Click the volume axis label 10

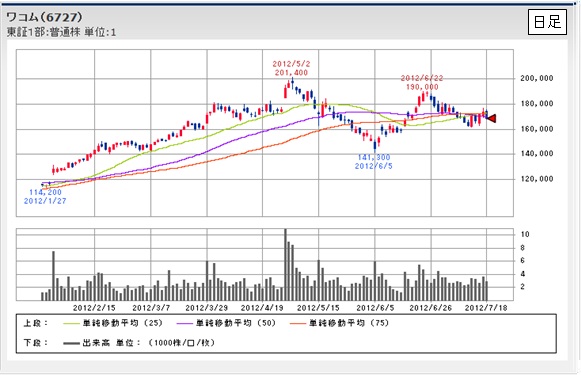pyautogui.click(x=525, y=234)
